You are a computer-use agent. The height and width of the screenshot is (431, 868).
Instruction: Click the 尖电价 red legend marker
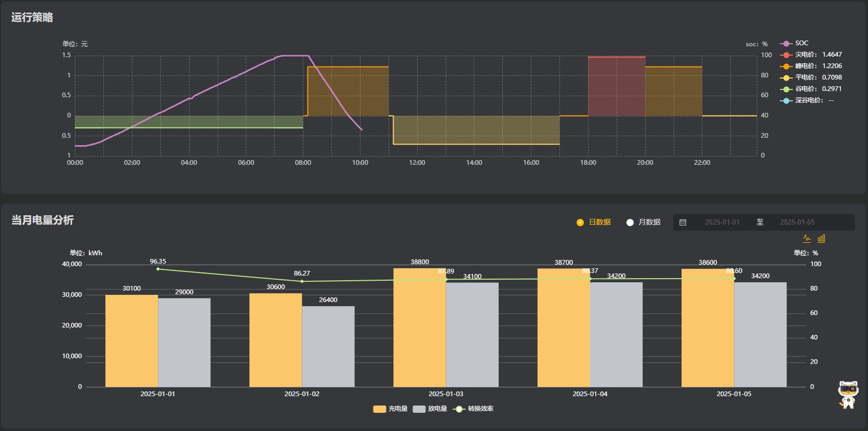pos(786,55)
